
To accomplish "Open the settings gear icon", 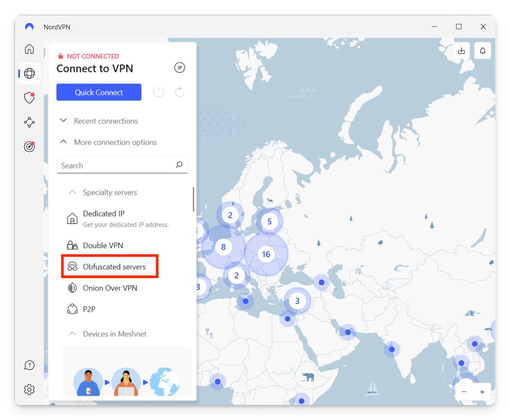I will coord(29,389).
